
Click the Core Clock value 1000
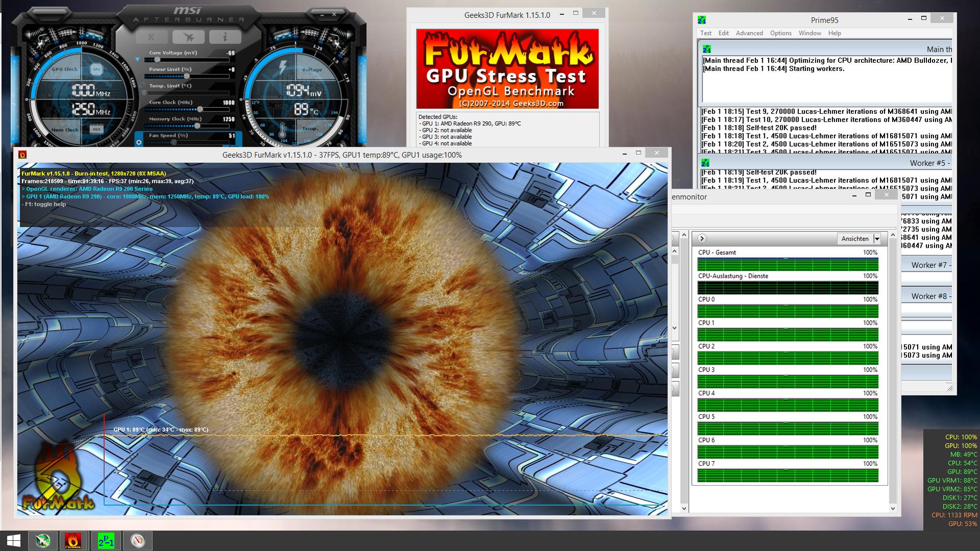(x=229, y=103)
